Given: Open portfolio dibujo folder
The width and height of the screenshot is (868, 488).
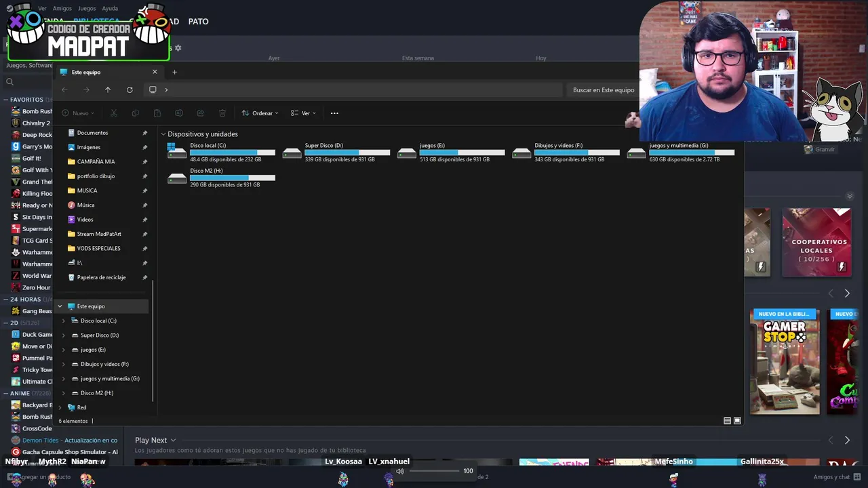Looking at the screenshot, I should [96, 176].
